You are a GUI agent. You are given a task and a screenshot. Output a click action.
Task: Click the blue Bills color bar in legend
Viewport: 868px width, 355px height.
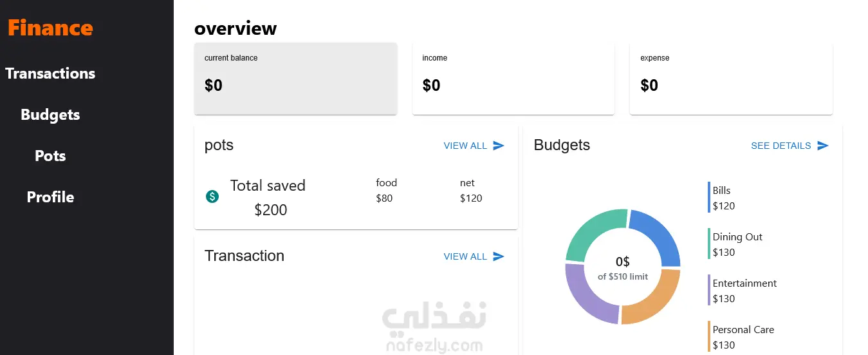click(x=709, y=197)
